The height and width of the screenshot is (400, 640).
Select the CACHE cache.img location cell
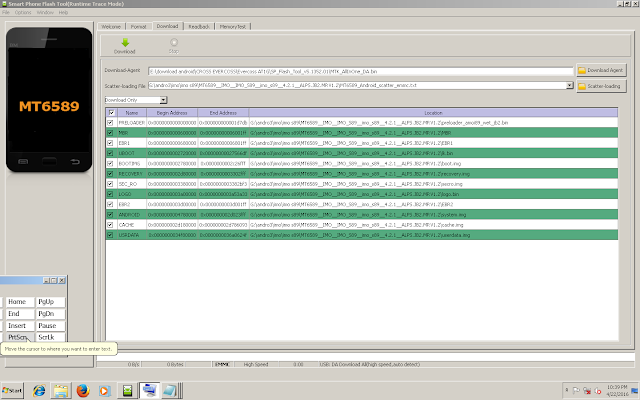click(x=433, y=224)
